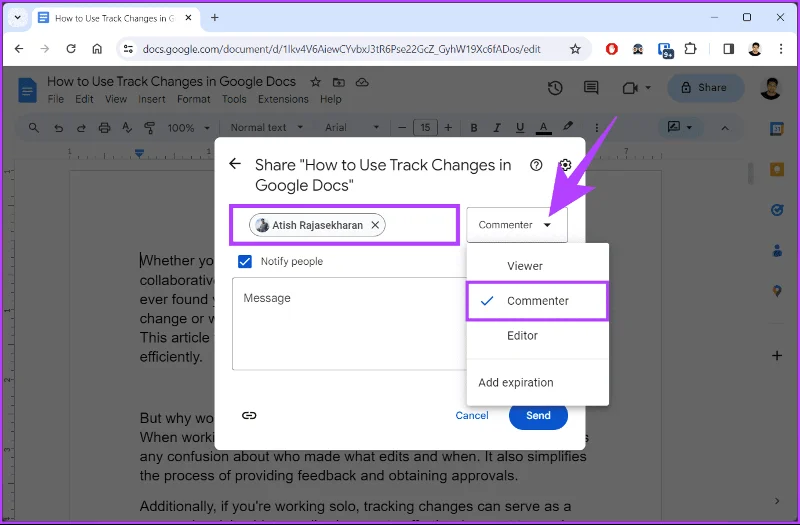Select Viewer role option
The height and width of the screenshot is (525, 800).
tap(537, 266)
